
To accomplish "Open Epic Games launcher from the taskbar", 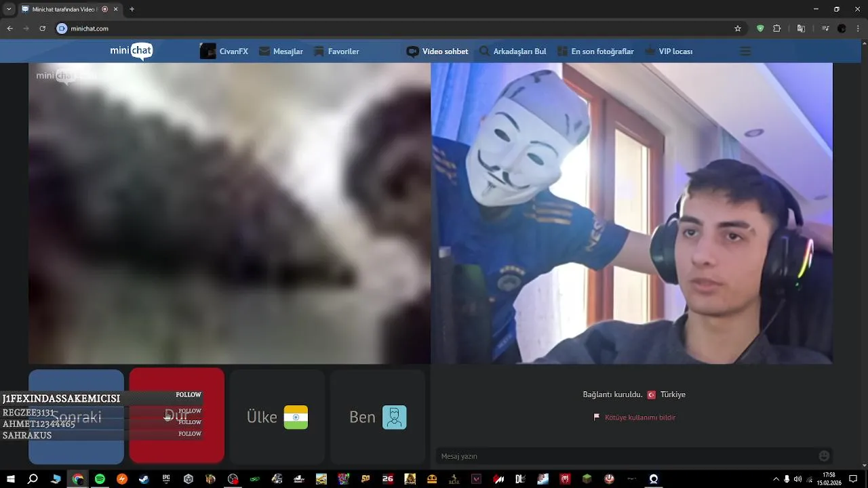I will [166, 479].
